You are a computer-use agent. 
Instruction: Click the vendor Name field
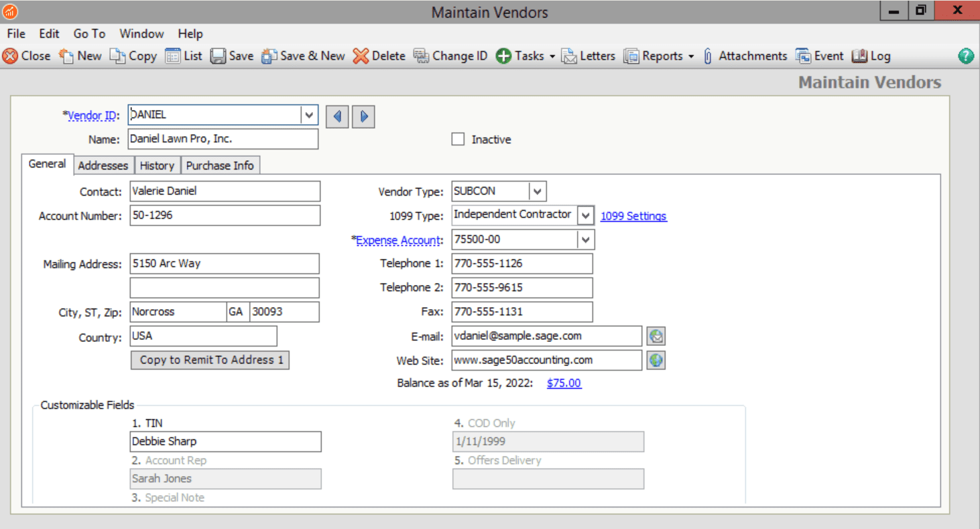223,139
